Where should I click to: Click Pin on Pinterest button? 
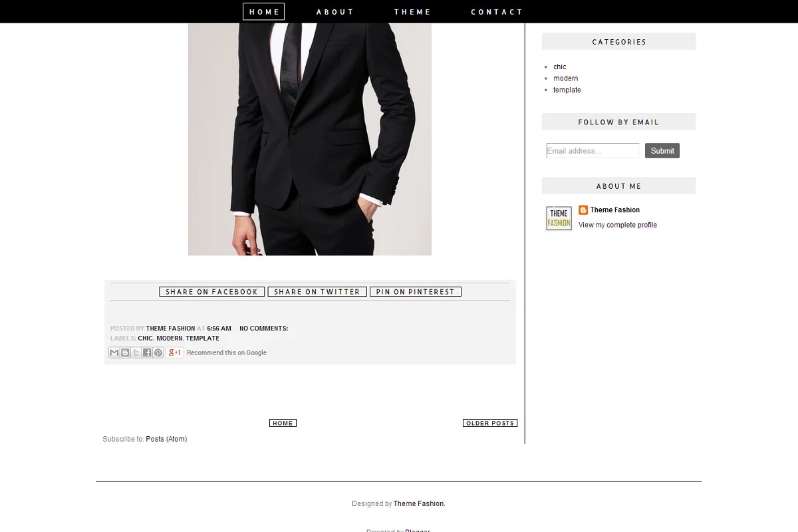point(416,292)
